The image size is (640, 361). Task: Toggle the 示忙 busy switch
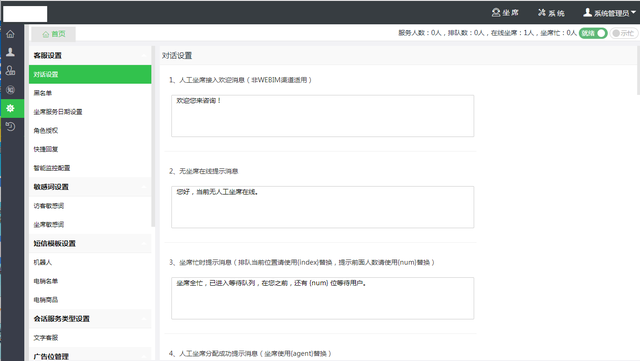[623, 33]
